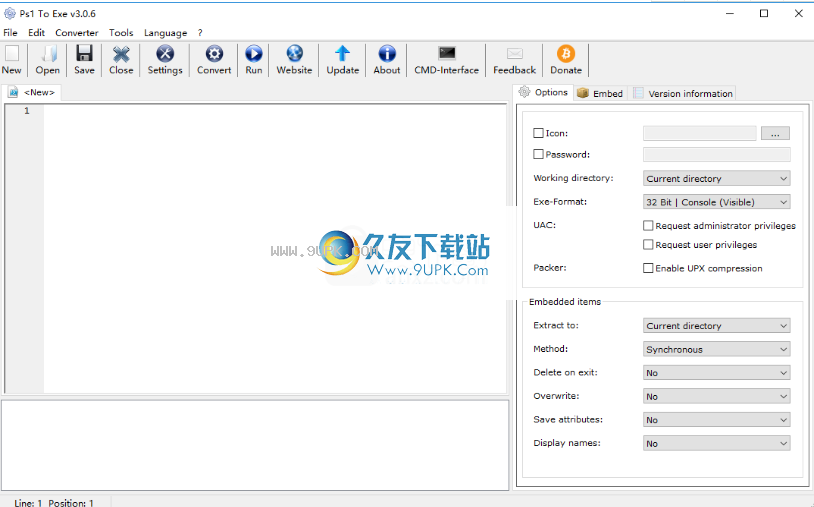Click the New file toolbar icon
Screen dimensions: 814x507
coord(11,53)
